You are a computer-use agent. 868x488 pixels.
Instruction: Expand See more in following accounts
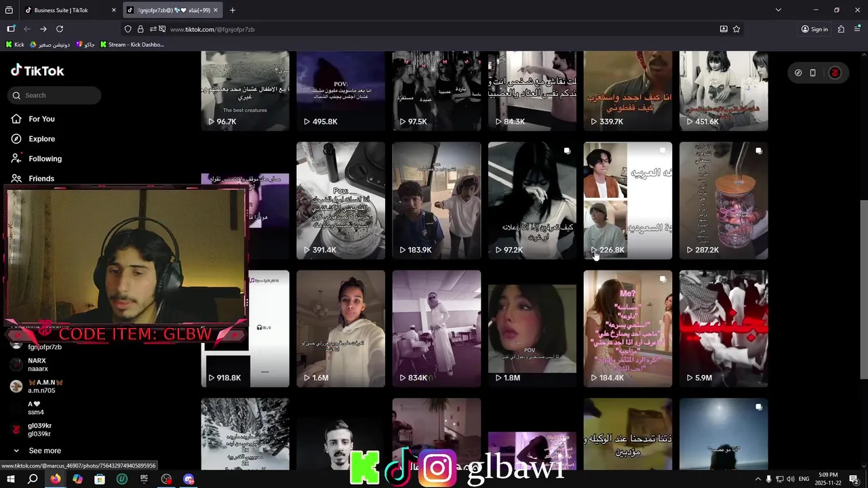click(x=38, y=451)
